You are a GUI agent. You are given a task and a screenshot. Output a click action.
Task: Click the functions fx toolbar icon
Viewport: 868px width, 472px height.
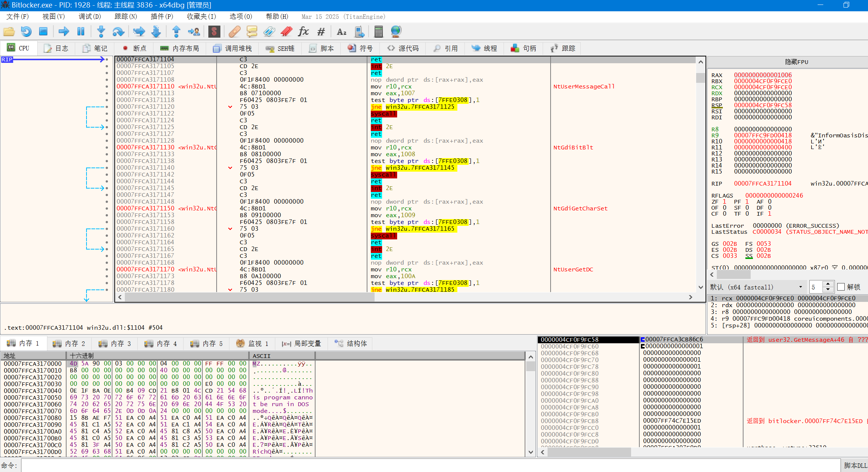pyautogui.click(x=303, y=32)
